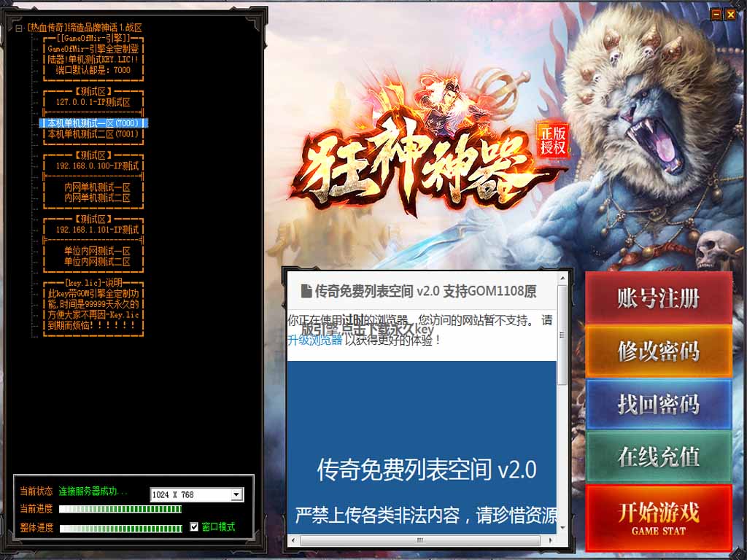The image size is (747, 560).
Task: Choose the 内网单机测试一区 server entry
Action: 97,187
